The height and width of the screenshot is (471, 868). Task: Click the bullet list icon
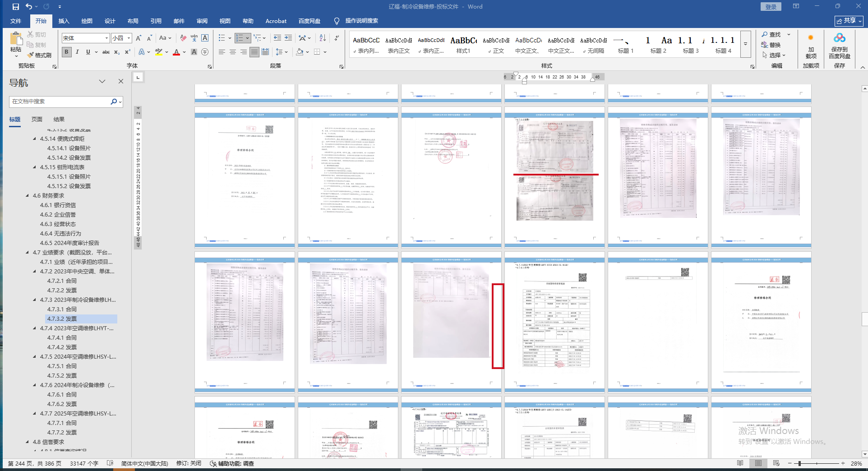[x=222, y=38]
